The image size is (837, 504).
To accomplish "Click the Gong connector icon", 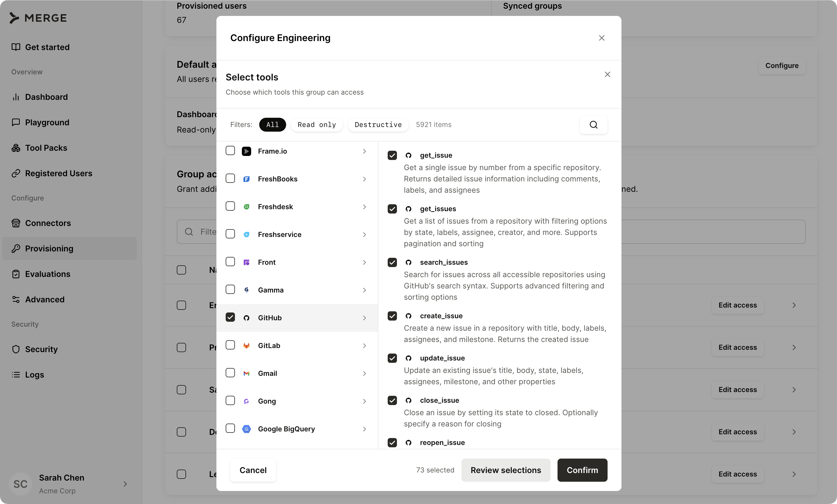I will coord(246,401).
